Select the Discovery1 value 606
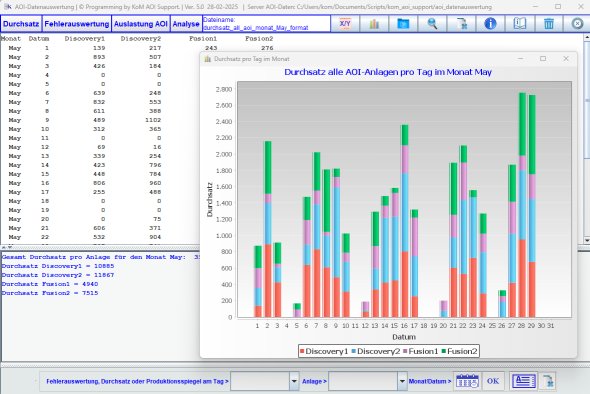Image resolution: width=590 pixels, height=394 pixels. coord(99,228)
